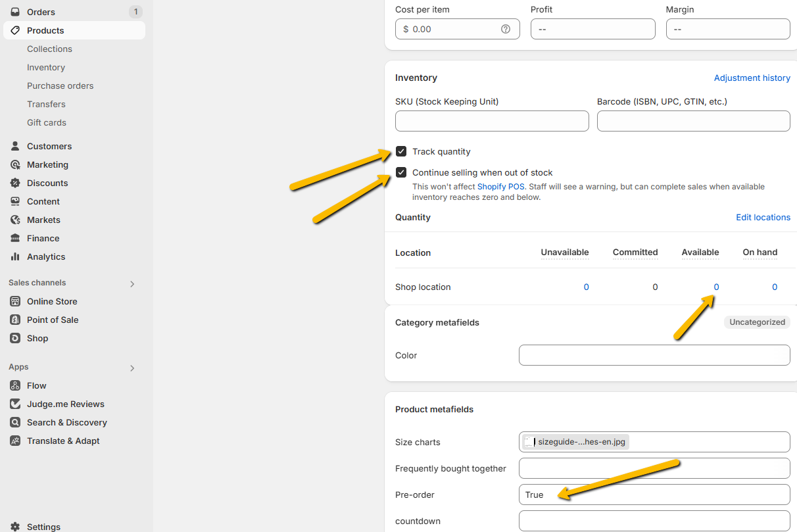Open the Inventory submenu item
This screenshot has width=797, height=532.
pyautogui.click(x=46, y=67)
